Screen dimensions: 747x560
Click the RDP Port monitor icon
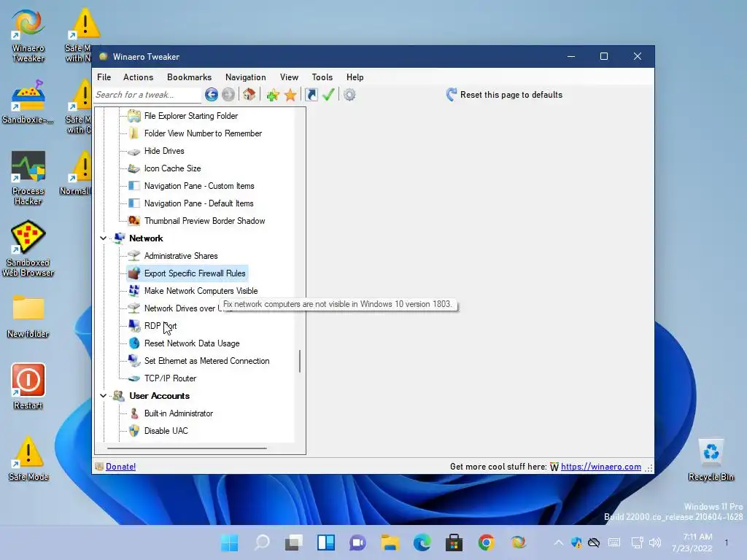(x=134, y=326)
